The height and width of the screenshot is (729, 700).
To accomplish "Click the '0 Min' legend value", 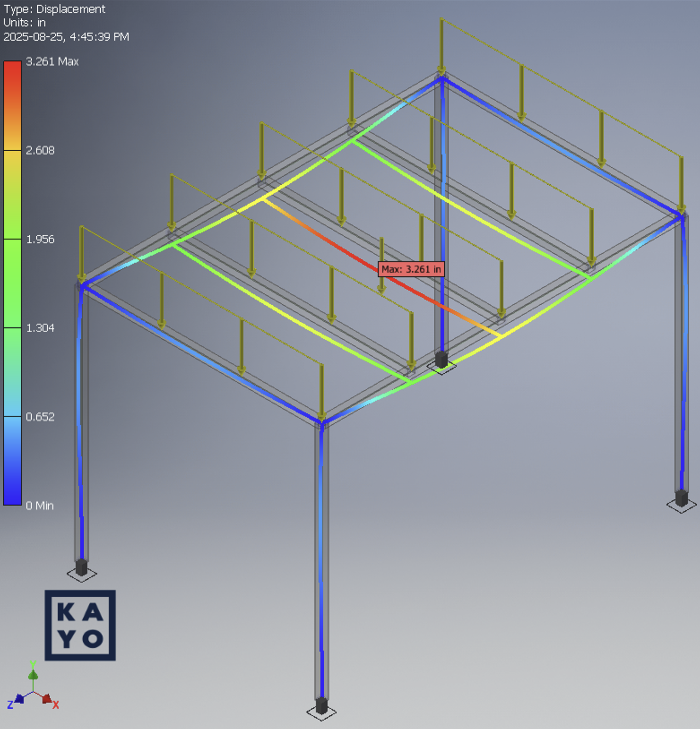I will [x=40, y=506].
